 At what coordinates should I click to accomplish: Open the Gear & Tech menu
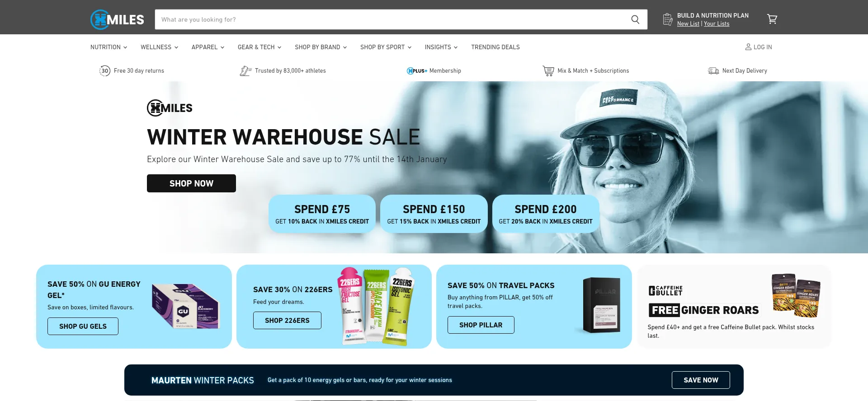click(x=259, y=47)
